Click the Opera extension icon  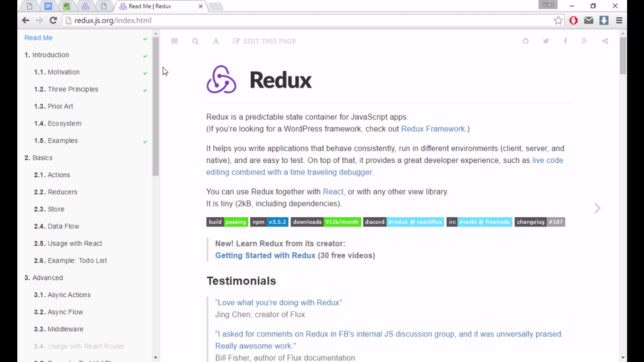(573, 20)
